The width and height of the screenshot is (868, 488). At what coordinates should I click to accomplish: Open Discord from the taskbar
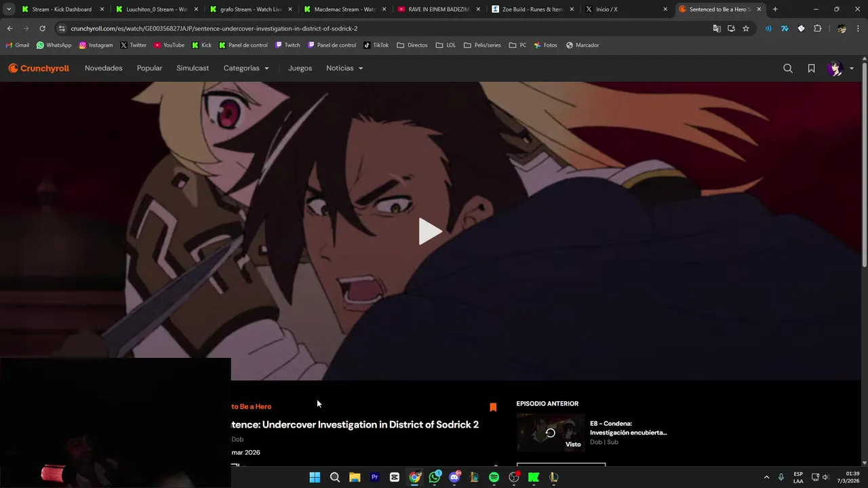(454, 477)
